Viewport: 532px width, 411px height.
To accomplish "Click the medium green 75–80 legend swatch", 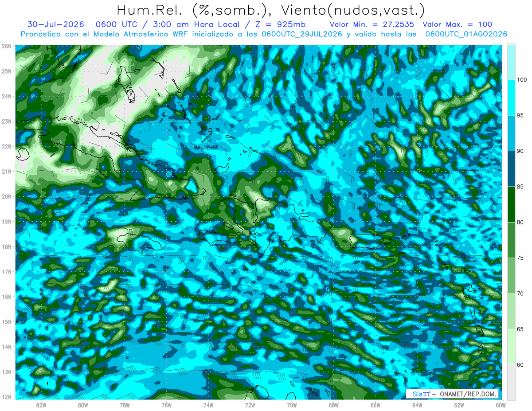I will (x=511, y=240).
